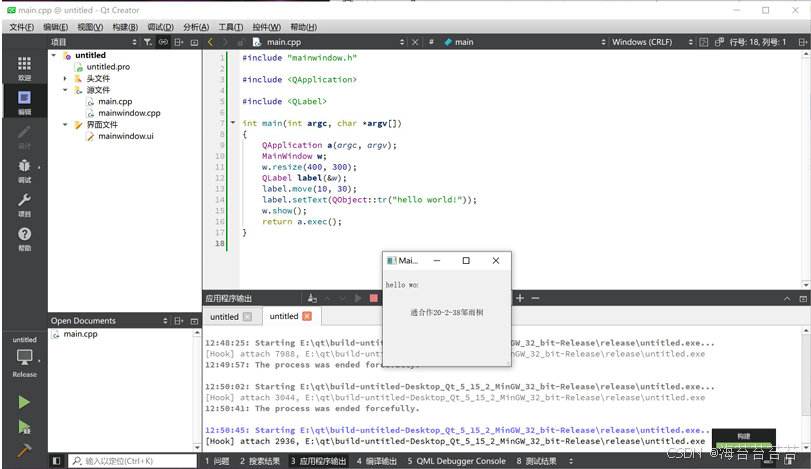
Task: Open the main.cpp open-documents dropdown
Action: (402, 42)
